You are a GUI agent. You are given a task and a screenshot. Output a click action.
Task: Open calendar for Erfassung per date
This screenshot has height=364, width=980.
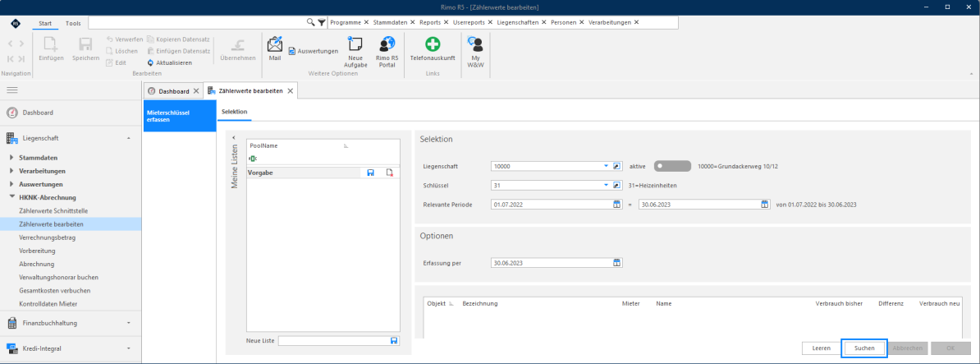pyautogui.click(x=616, y=263)
